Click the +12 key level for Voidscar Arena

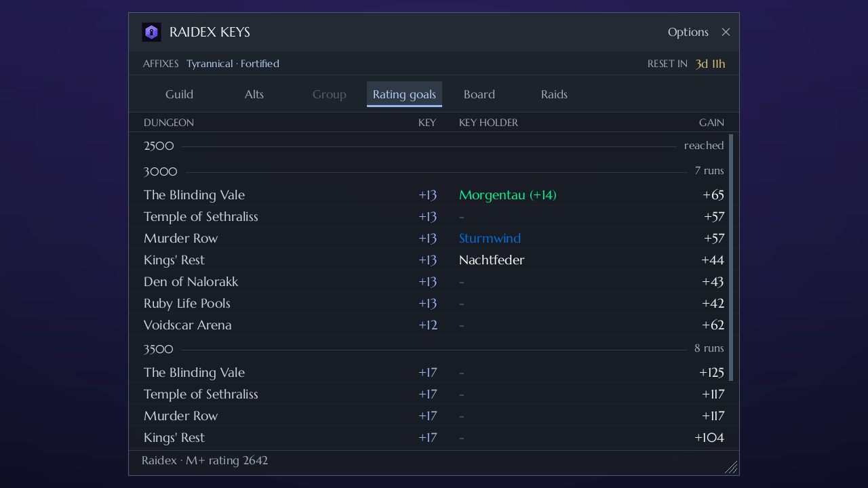point(428,325)
